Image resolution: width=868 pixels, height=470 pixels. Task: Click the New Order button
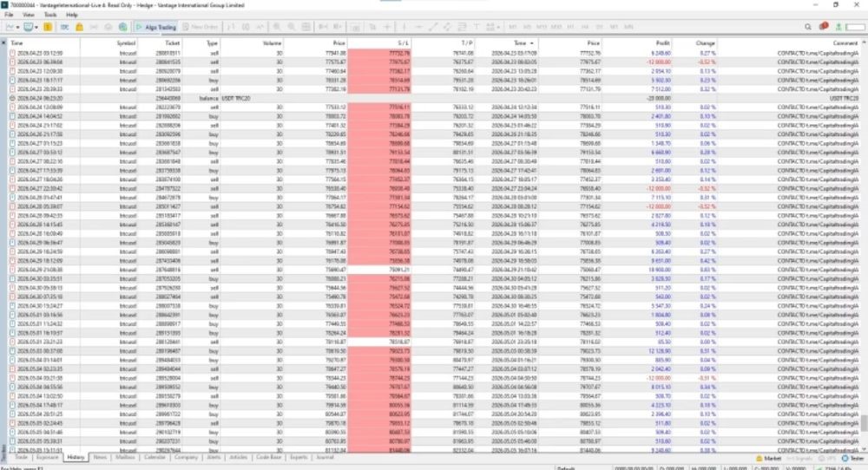point(200,27)
